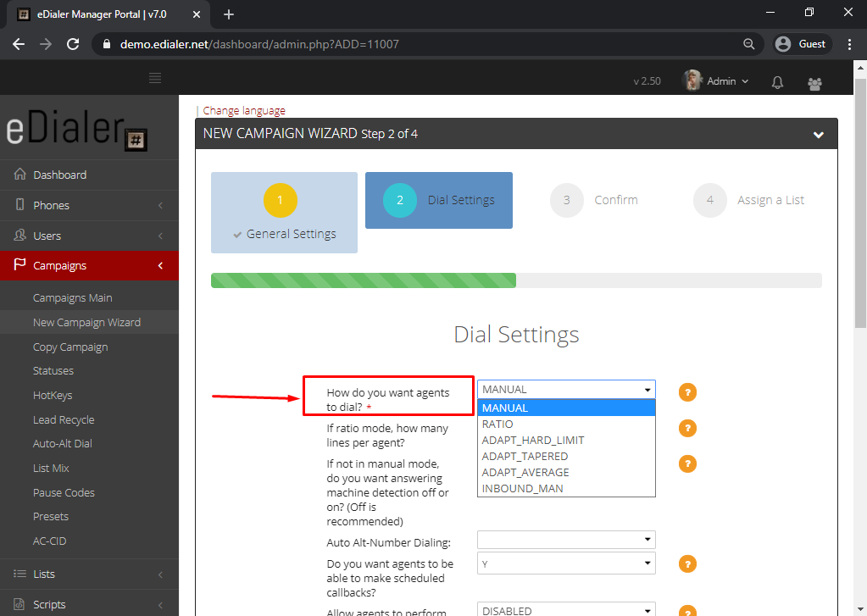Click the Change language link
This screenshot has width=867, height=616.
point(244,111)
